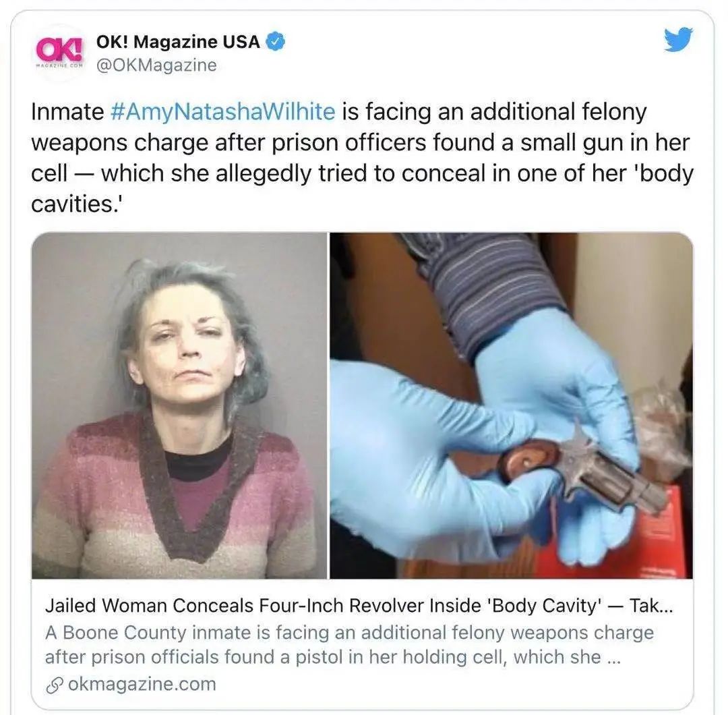Click the blue verified badge
Viewport: 728px width, 715px height.
[275, 42]
